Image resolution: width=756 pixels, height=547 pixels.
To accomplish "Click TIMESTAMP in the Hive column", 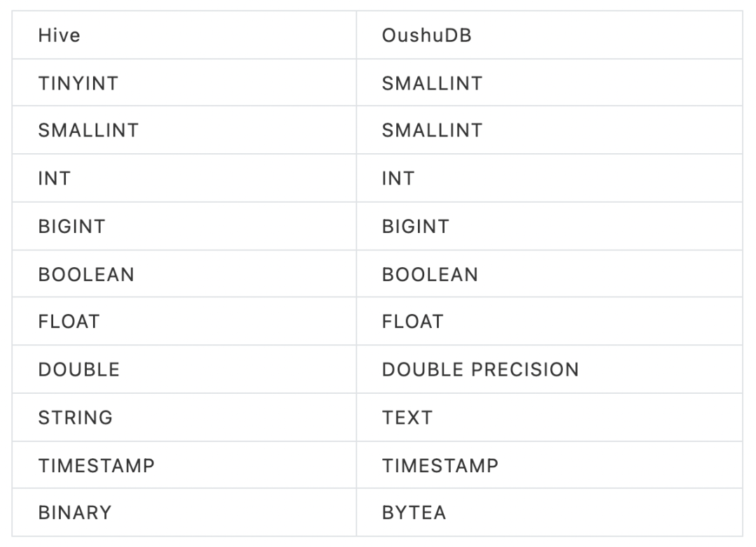I will click(x=97, y=465).
